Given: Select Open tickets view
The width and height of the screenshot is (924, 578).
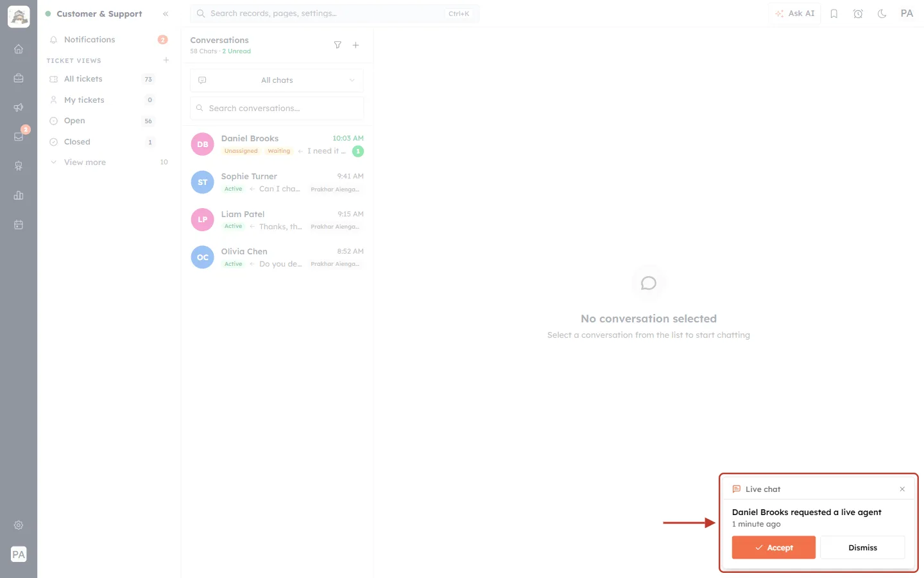Looking at the screenshot, I should click(109, 121).
